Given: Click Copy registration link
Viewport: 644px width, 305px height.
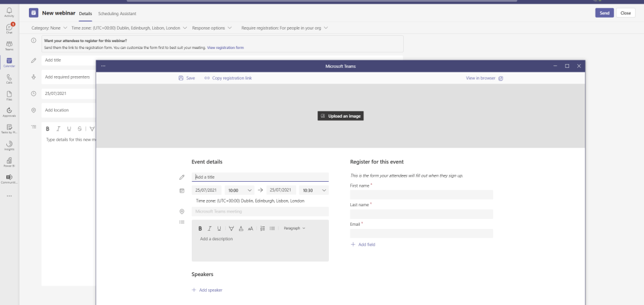Looking at the screenshot, I should point(228,78).
